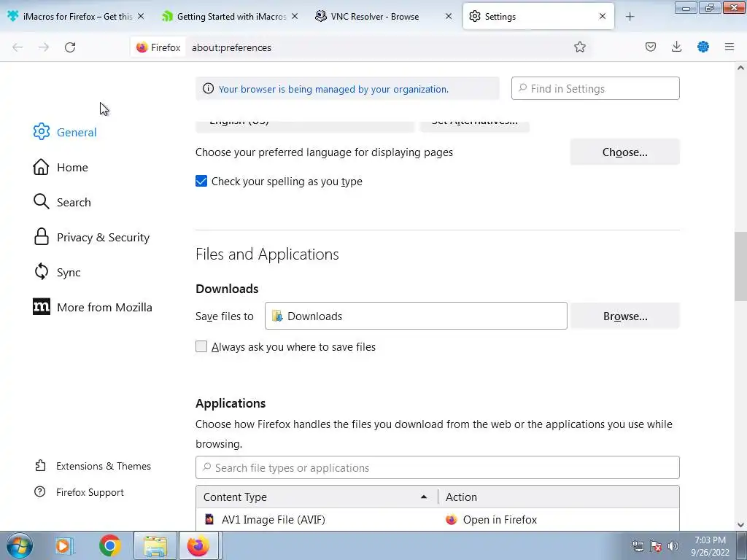
Task: Click the Extensions & Themes puzzle icon
Action: 41,466
